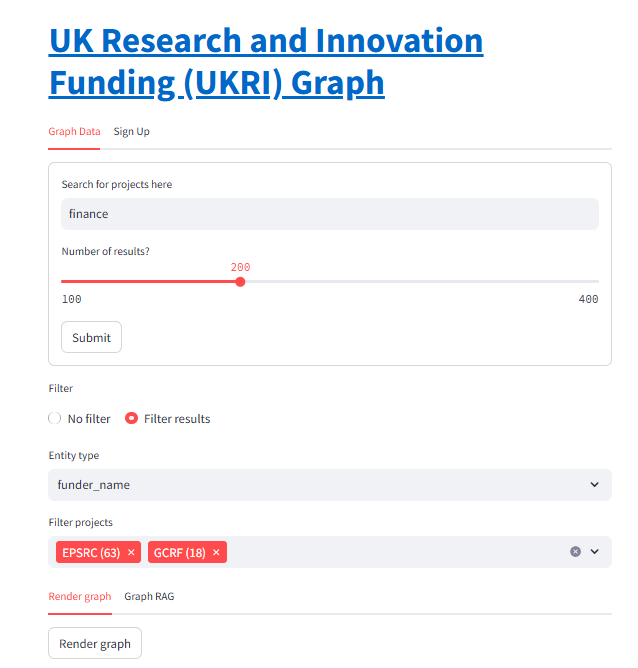Remove the EPSRC (63) filter tag
The width and height of the screenshot is (638, 668).
point(131,552)
